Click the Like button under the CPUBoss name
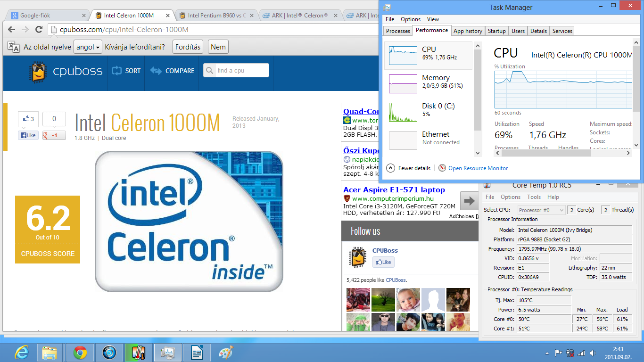The height and width of the screenshot is (362, 644). 383,262
